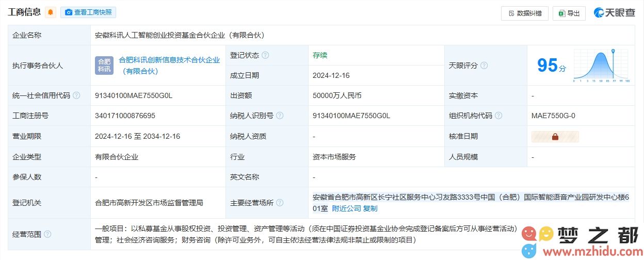Viewport: 644px width, 260px height.
Task: Open 查看工商快照 snapshot button
Action: point(88,12)
